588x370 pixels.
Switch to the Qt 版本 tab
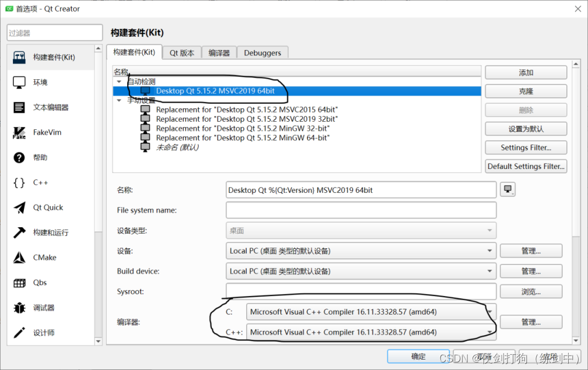[182, 53]
